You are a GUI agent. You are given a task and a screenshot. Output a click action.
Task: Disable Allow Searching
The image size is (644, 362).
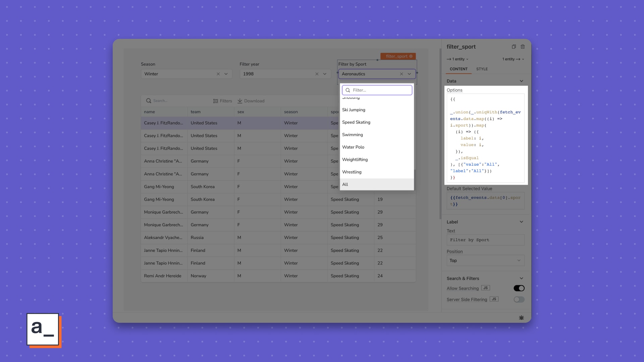pos(519,288)
